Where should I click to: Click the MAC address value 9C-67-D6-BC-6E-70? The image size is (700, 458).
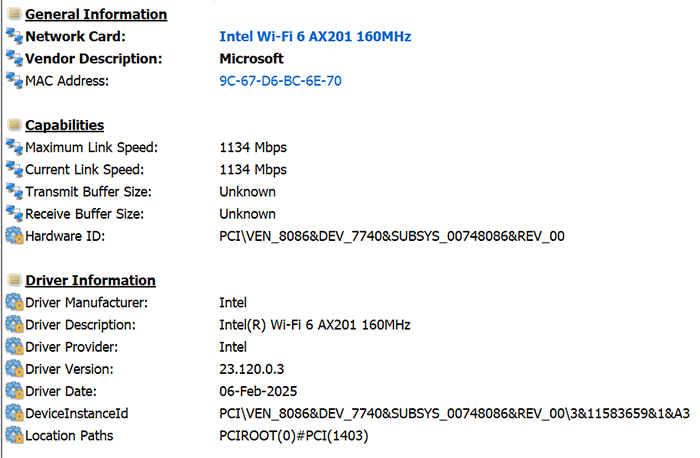click(280, 81)
